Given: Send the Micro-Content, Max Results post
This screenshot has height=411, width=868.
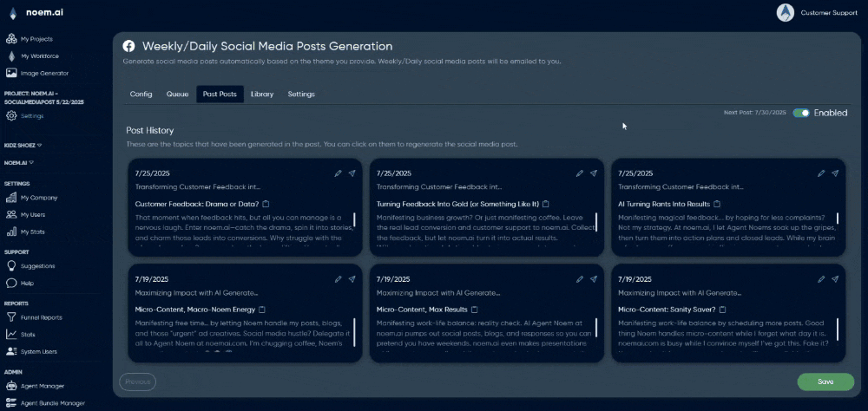Looking at the screenshot, I should 594,279.
